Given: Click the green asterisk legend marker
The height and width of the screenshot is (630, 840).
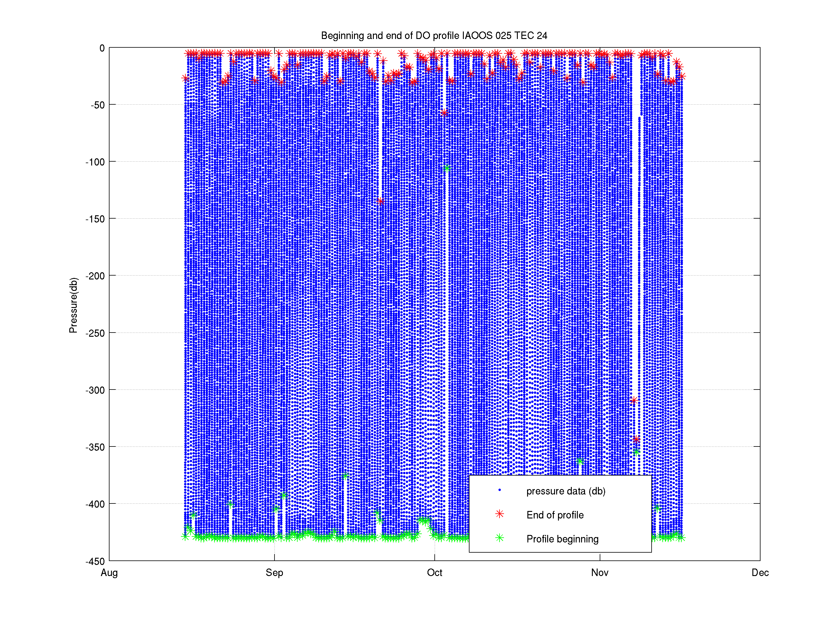Looking at the screenshot, I should 499,538.
